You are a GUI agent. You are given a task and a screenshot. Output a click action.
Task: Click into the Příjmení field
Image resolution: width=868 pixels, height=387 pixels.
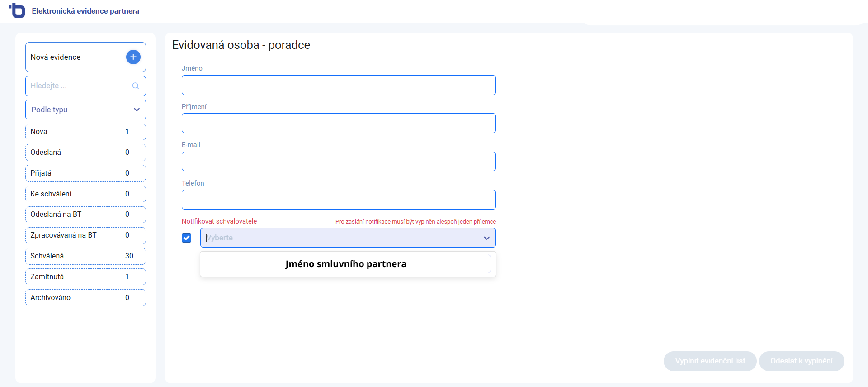tap(339, 123)
